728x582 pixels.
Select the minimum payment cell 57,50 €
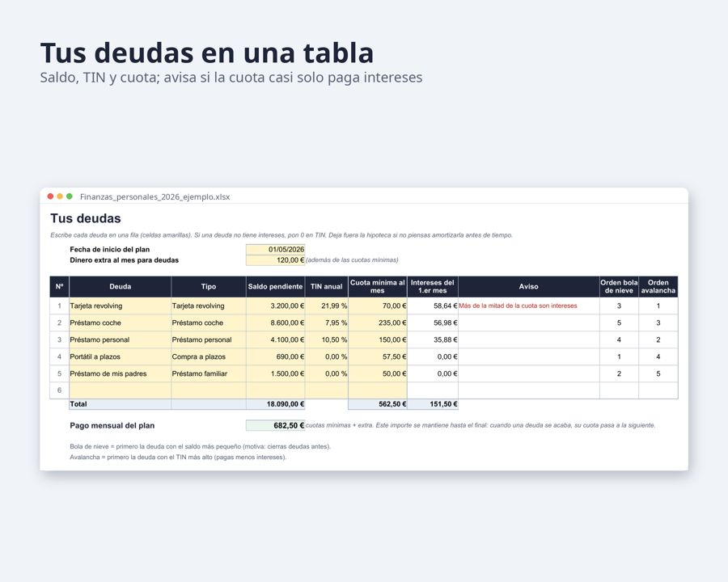378,356
